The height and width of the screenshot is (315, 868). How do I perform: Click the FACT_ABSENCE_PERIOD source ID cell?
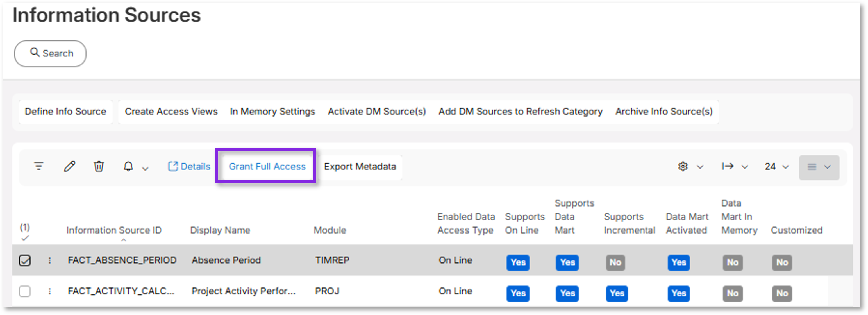click(x=122, y=260)
